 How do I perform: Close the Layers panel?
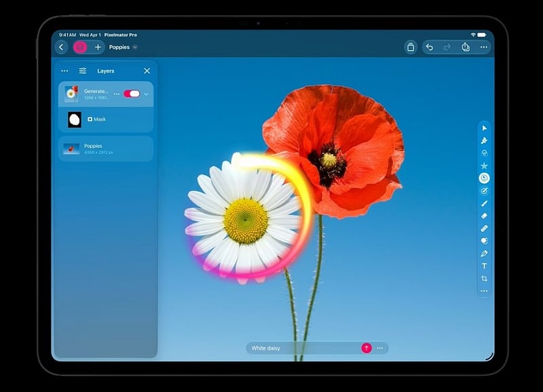[x=147, y=71]
